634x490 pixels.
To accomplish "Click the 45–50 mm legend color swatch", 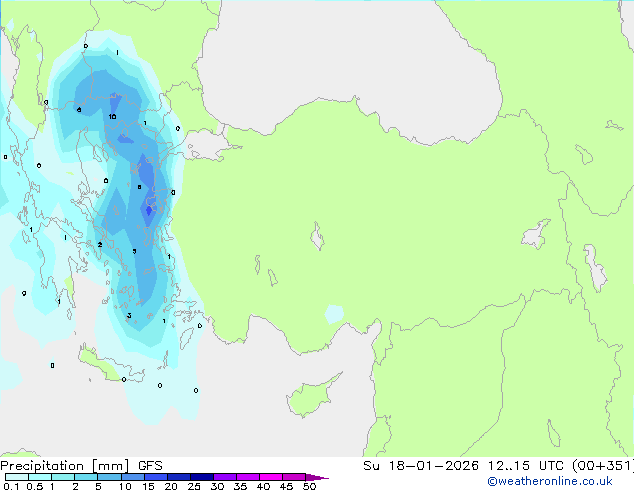I will point(294,477).
